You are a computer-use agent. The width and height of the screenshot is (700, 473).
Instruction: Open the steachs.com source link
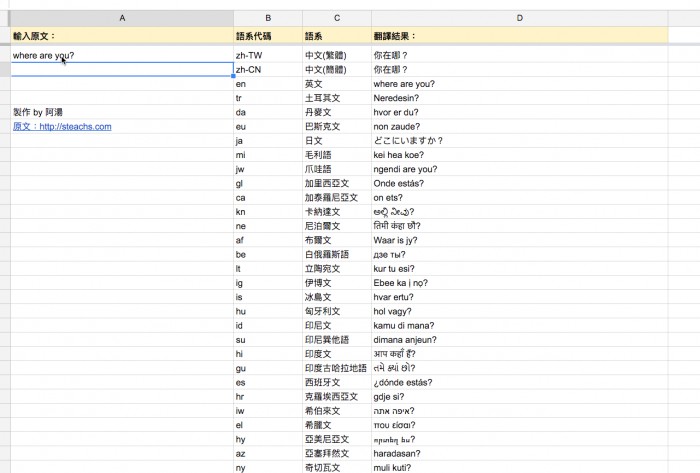62,127
